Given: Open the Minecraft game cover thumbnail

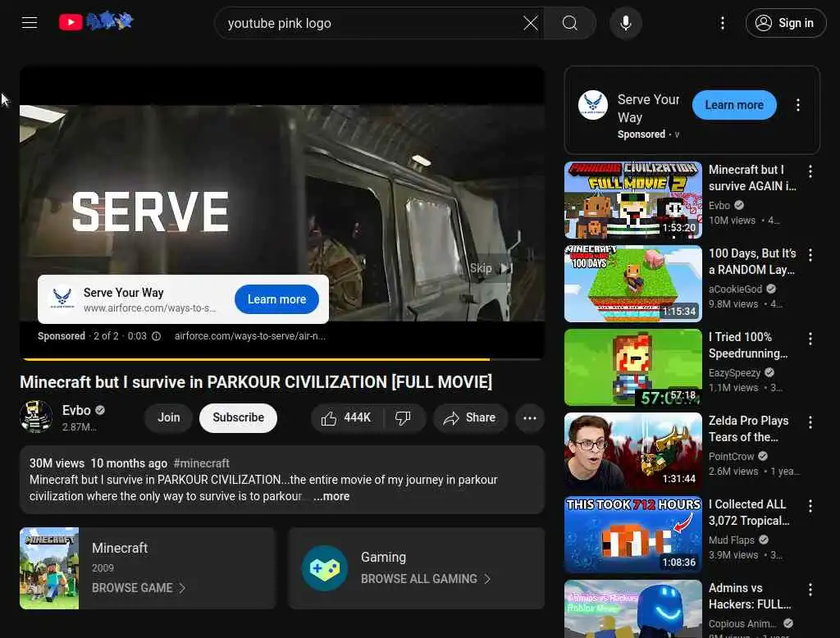Looking at the screenshot, I should [x=49, y=568].
